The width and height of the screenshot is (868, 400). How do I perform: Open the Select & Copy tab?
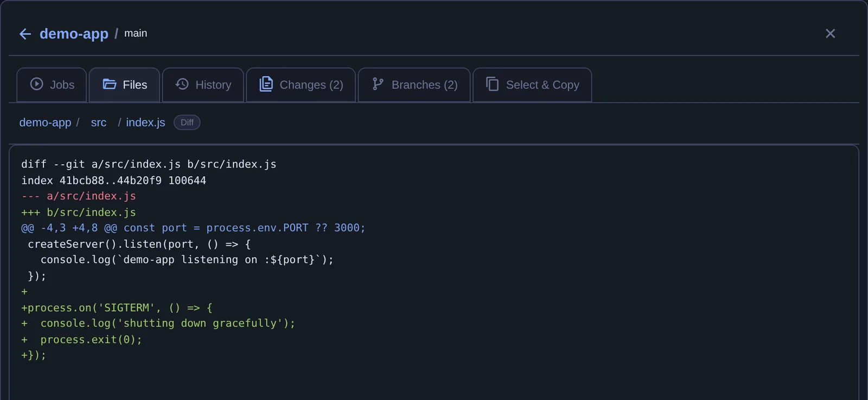[x=532, y=85]
